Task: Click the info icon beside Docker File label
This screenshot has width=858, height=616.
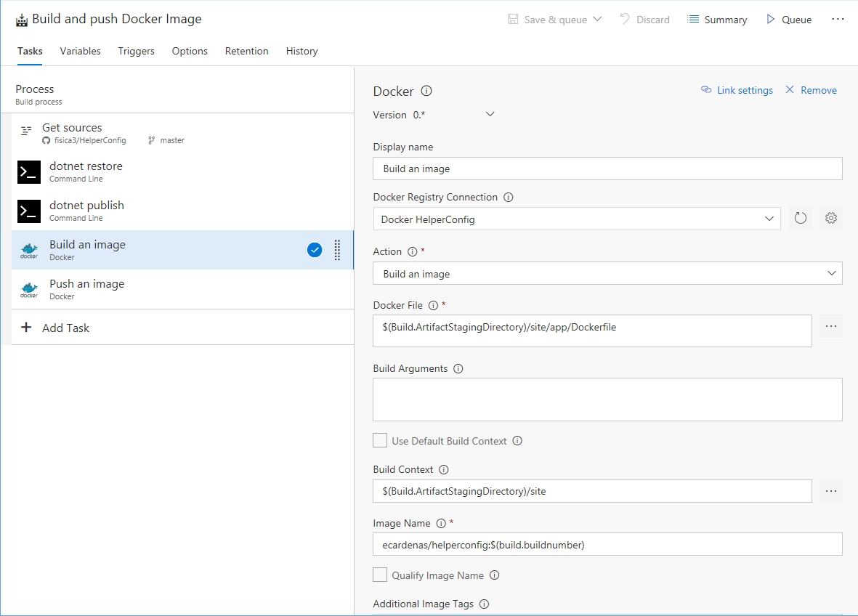Action: point(434,305)
